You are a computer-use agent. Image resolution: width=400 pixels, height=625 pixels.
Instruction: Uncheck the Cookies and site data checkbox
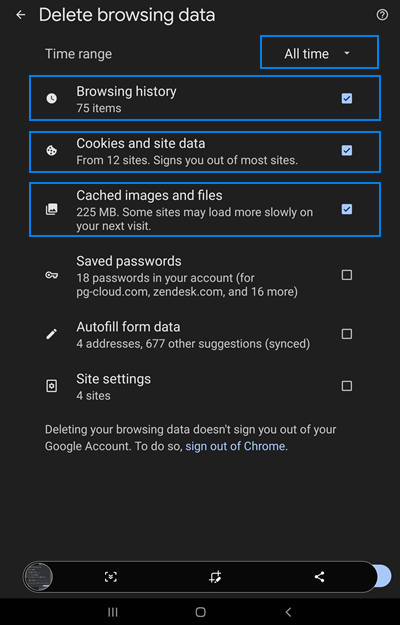[x=347, y=150]
